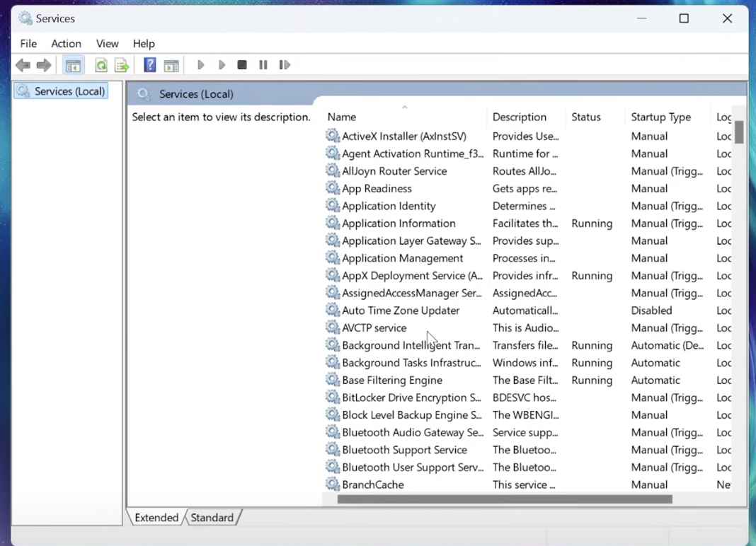Toggle the Show/Hide Console Tree icon
The height and width of the screenshot is (546, 756).
coord(74,65)
